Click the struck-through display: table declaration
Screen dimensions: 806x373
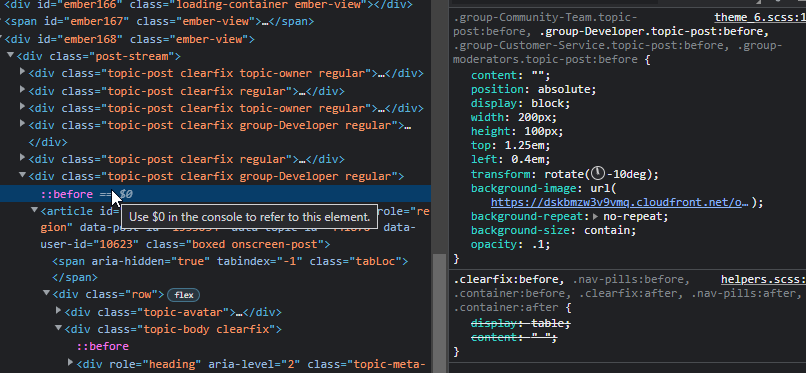coord(521,323)
